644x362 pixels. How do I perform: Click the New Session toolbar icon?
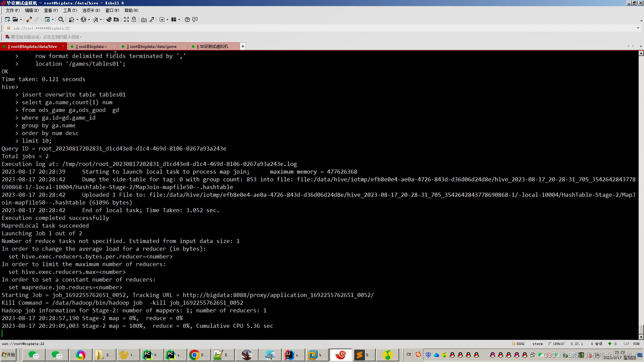7,19
